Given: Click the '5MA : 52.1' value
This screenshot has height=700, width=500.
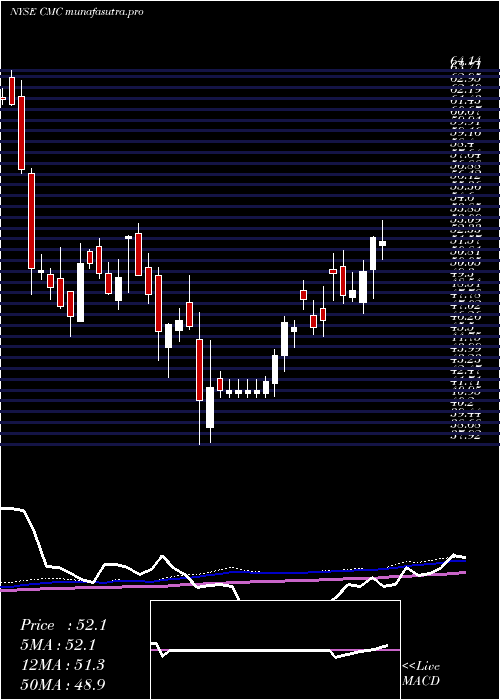Looking at the screenshot, I should pos(60,645).
